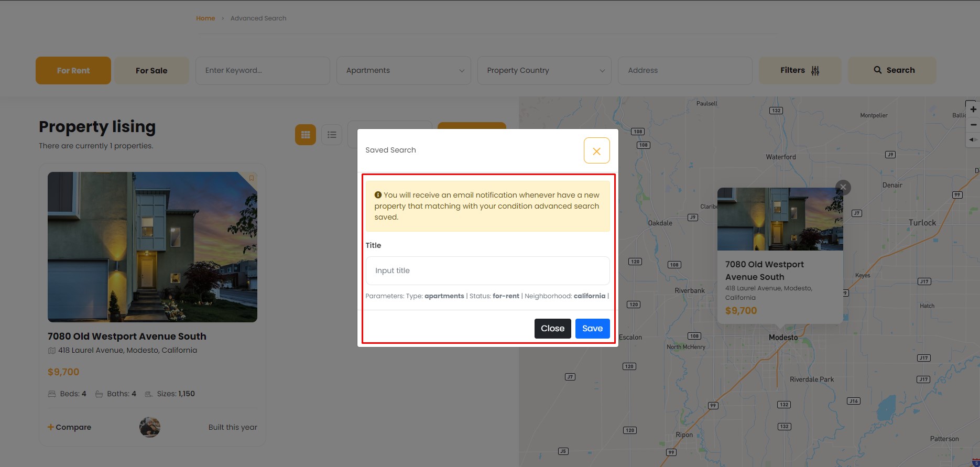
Task: Open map popup property photo
Action: 780,219
